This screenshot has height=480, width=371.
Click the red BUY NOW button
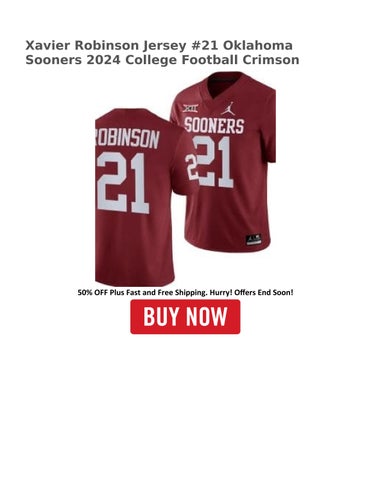point(185,317)
